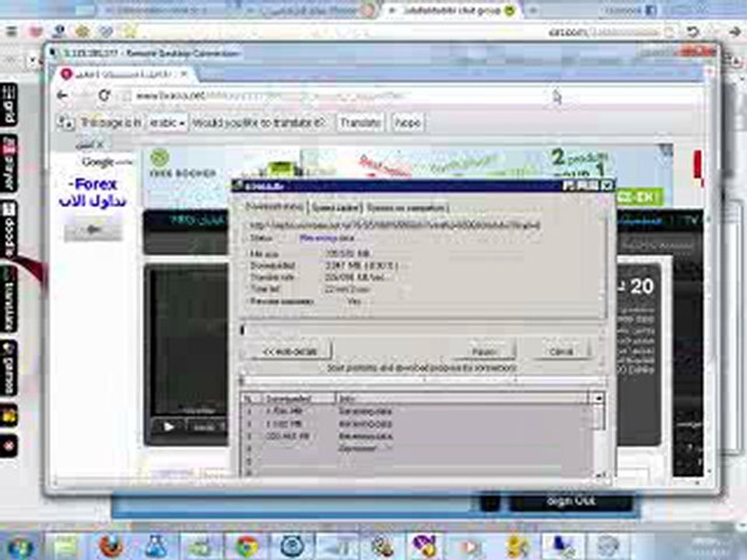The width and height of the screenshot is (747, 560).
Task: Click the connections list vertical scrollbar
Action: click(599, 438)
